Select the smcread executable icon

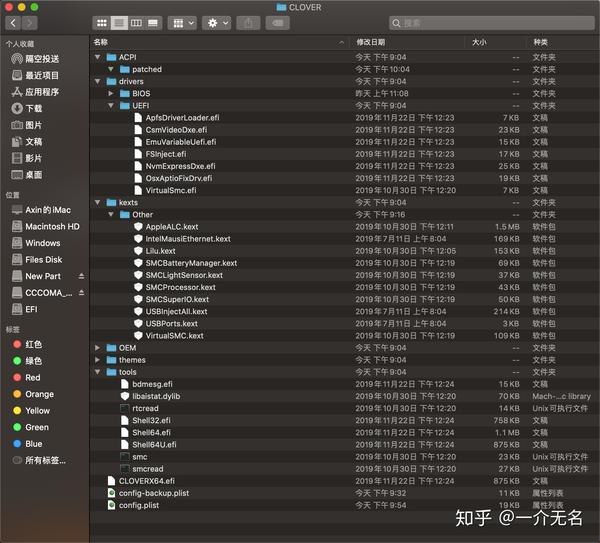pos(125,469)
